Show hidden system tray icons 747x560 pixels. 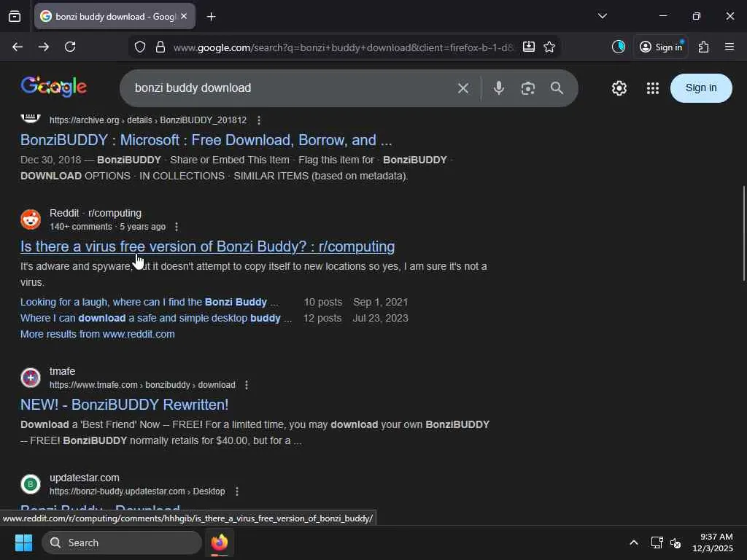point(634,542)
